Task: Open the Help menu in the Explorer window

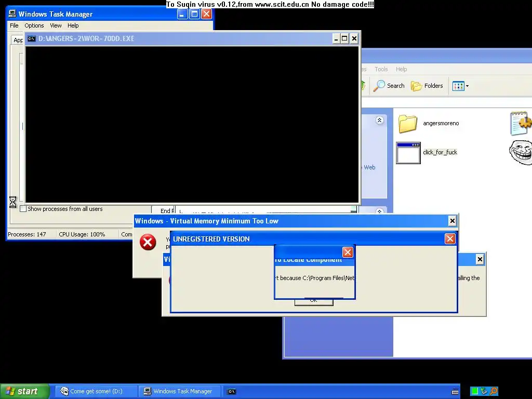Action: (402, 69)
